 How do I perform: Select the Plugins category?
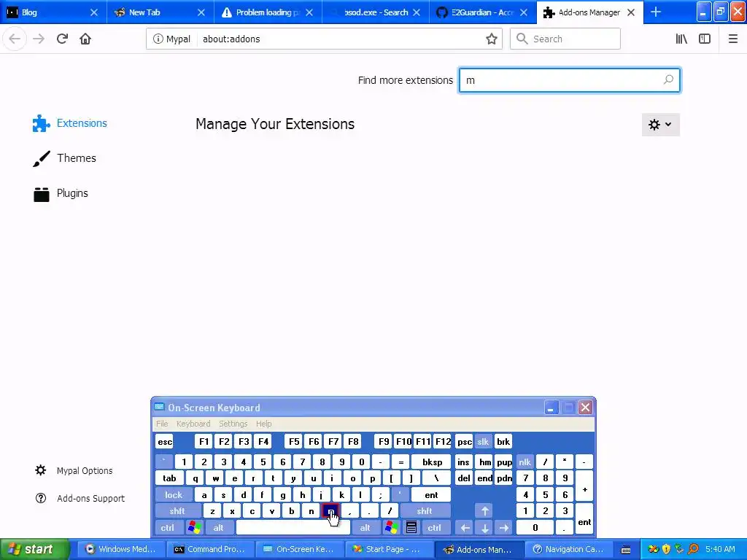pyautogui.click(x=61, y=193)
